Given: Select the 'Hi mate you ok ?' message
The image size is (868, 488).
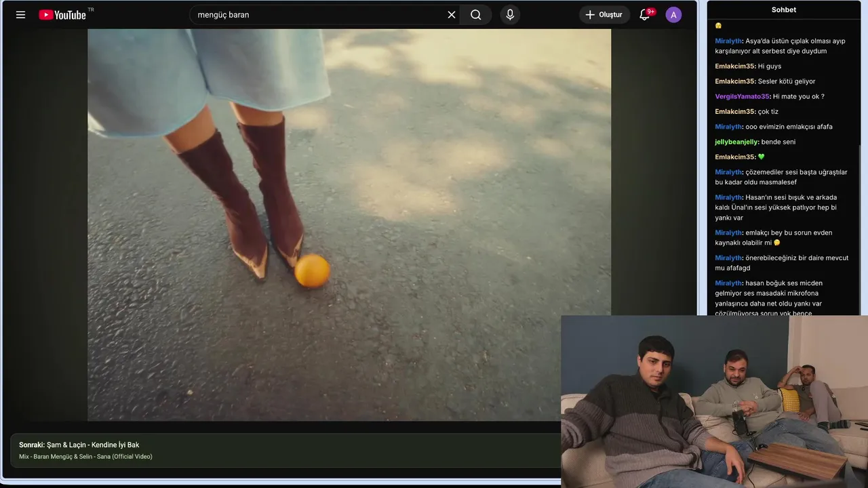Looking at the screenshot, I should (799, 96).
